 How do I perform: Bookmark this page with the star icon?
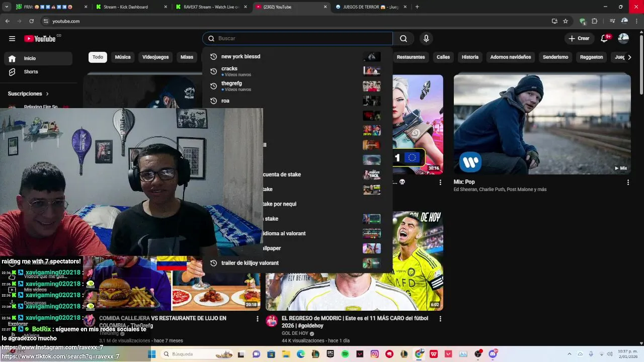566,21
